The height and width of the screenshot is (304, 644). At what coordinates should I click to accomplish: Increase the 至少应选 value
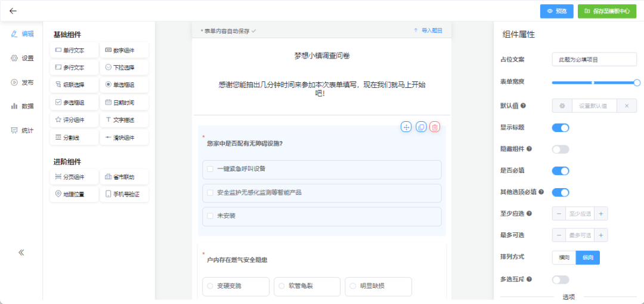pos(601,213)
